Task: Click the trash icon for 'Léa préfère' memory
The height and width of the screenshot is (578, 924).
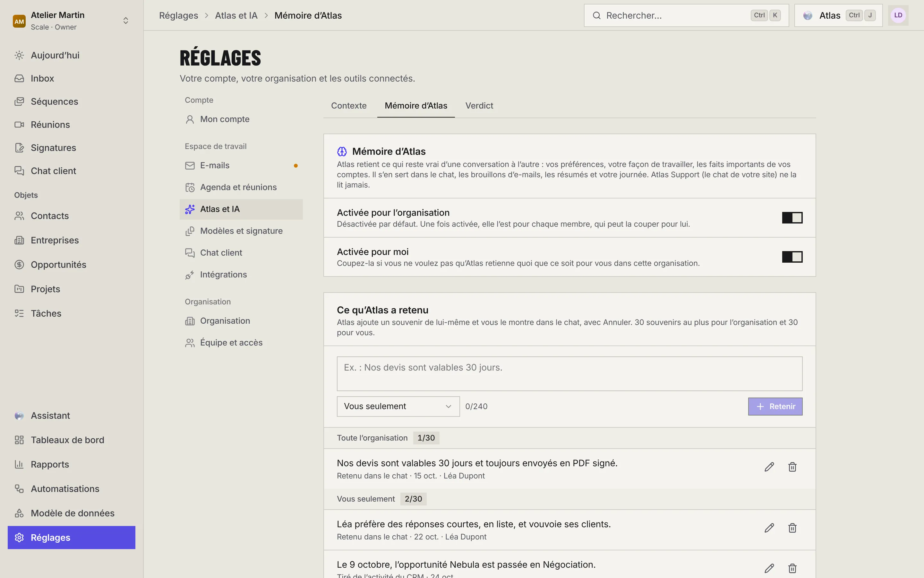Action: point(792,528)
